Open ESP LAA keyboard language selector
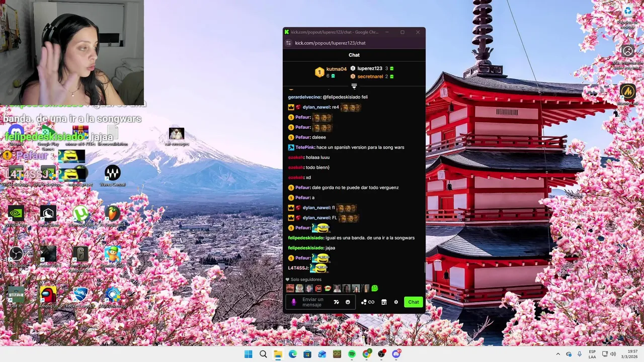 pyautogui.click(x=592, y=354)
